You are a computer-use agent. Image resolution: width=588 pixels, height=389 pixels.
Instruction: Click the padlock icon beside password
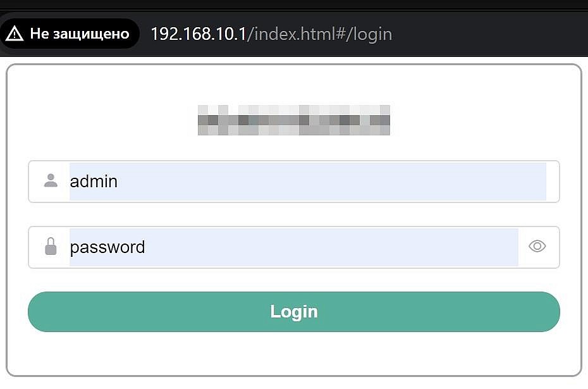point(51,246)
